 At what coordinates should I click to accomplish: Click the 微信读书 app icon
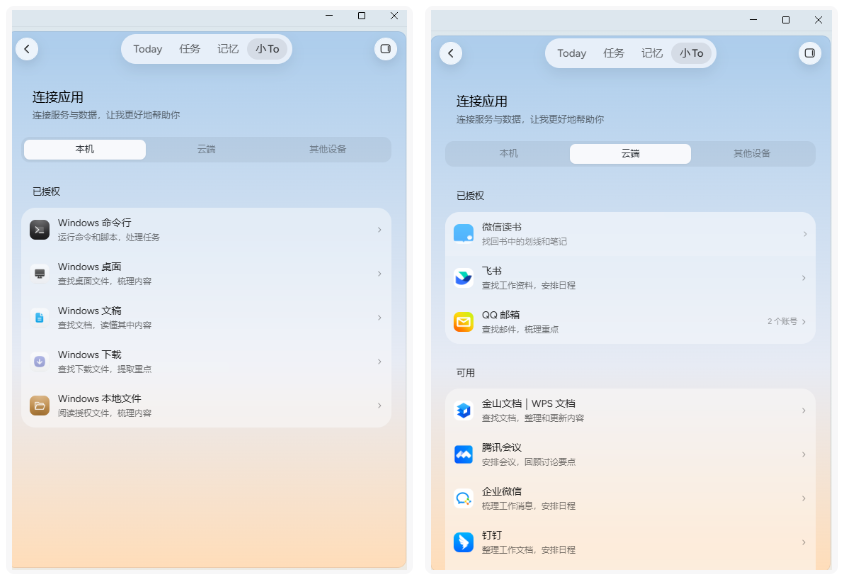tap(463, 234)
